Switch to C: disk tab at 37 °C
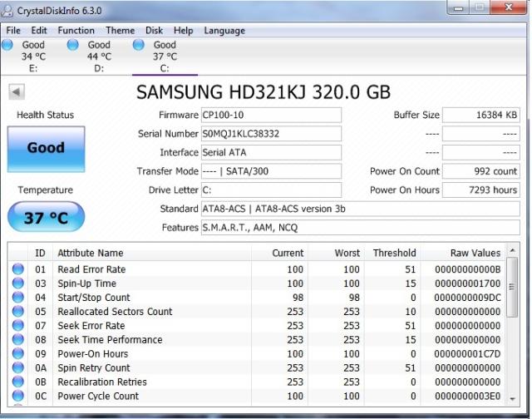 tap(165, 57)
